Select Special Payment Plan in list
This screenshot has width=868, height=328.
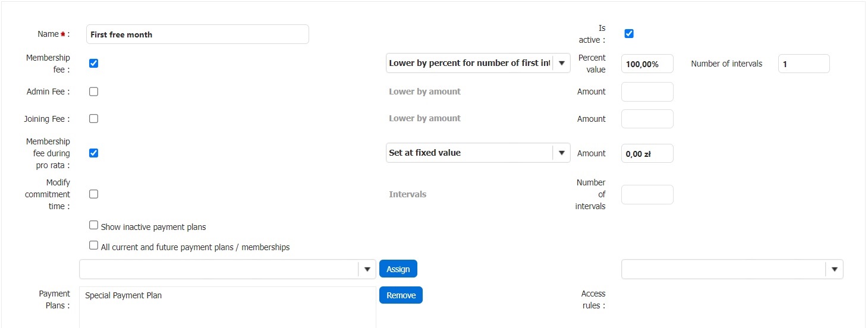click(124, 295)
